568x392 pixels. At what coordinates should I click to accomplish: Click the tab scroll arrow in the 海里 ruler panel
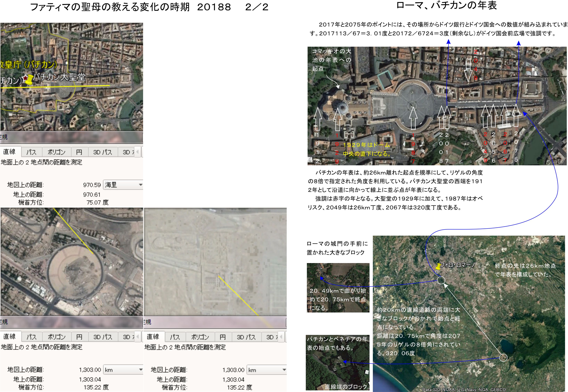click(137, 152)
